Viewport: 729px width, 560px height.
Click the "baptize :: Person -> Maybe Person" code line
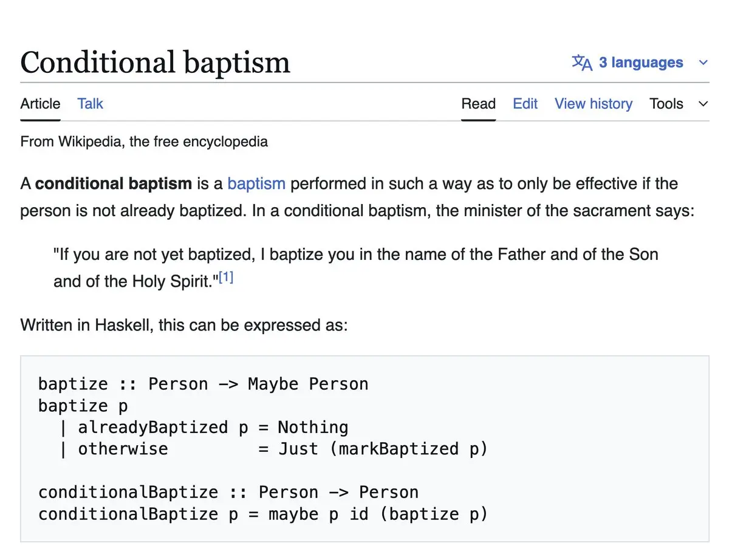point(203,384)
